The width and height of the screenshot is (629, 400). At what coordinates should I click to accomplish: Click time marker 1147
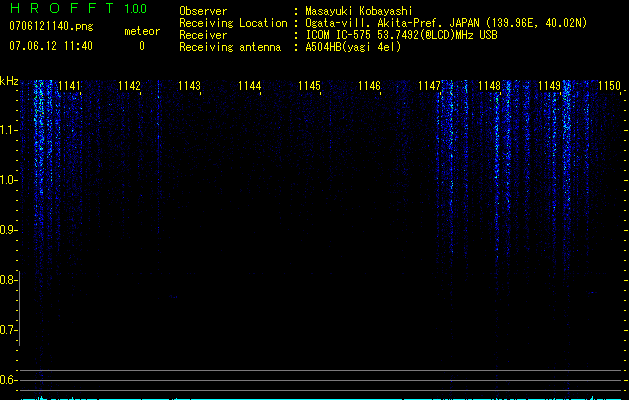click(429, 86)
